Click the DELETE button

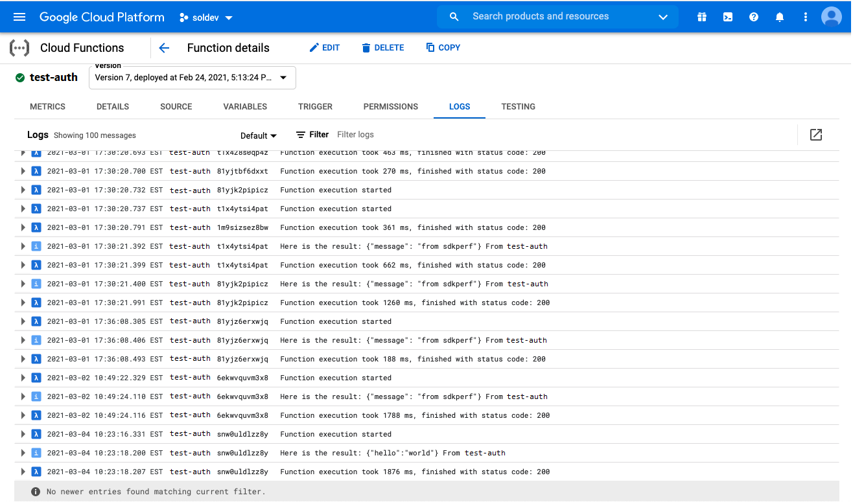pyautogui.click(x=382, y=48)
